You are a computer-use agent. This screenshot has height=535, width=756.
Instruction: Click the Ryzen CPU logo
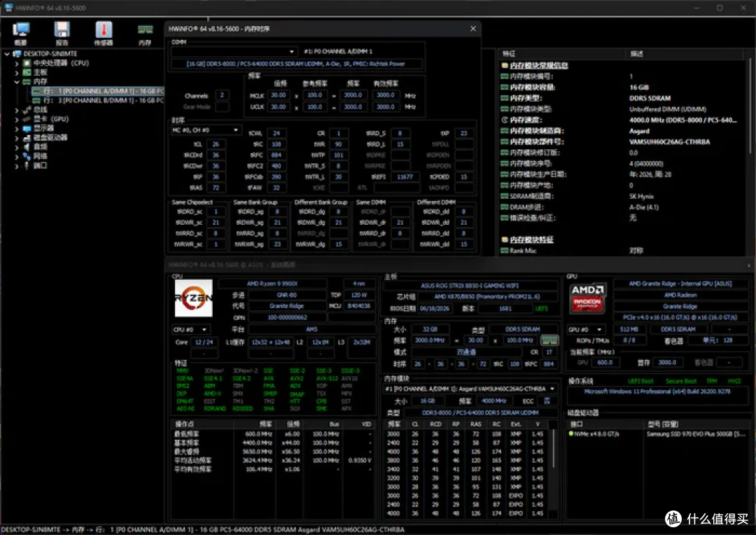[x=193, y=298]
